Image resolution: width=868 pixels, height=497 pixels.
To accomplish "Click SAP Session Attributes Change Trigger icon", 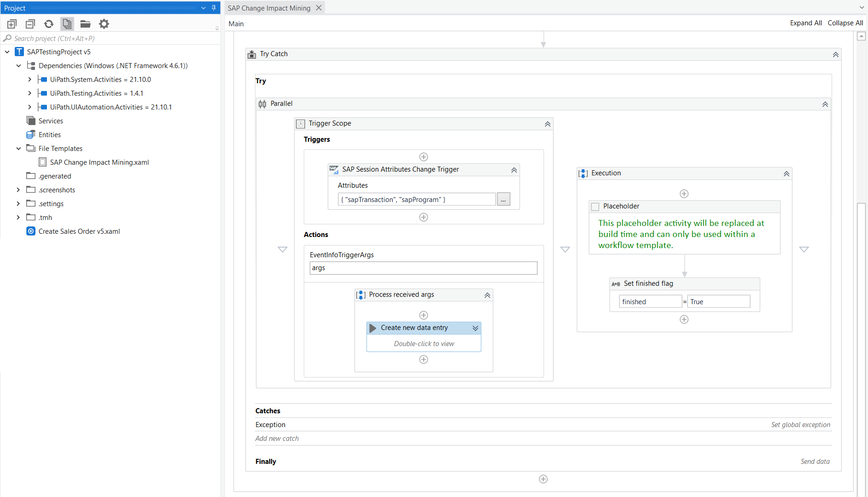I will pyautogui.click(x=334, y=170).
